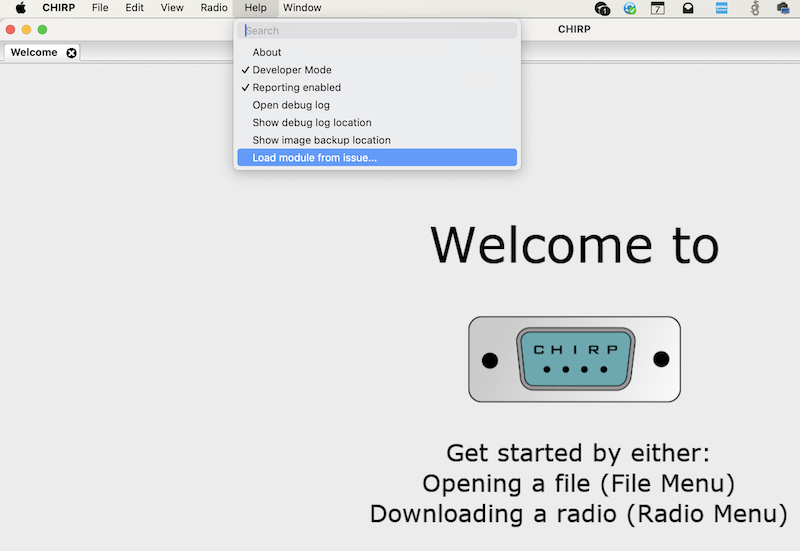Image resolution: width=800 pixels, height=551 pixels.
Task: Close the Welcome tab with its X icon
Action: point(71,52)
